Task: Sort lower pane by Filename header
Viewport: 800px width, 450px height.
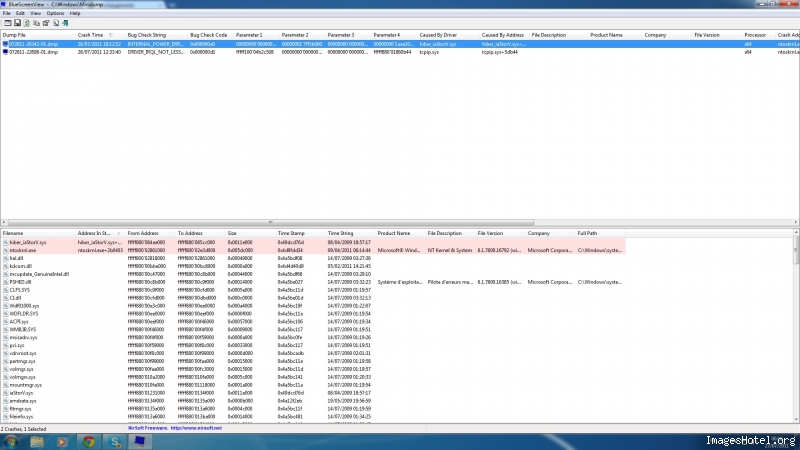Action: 38,233
